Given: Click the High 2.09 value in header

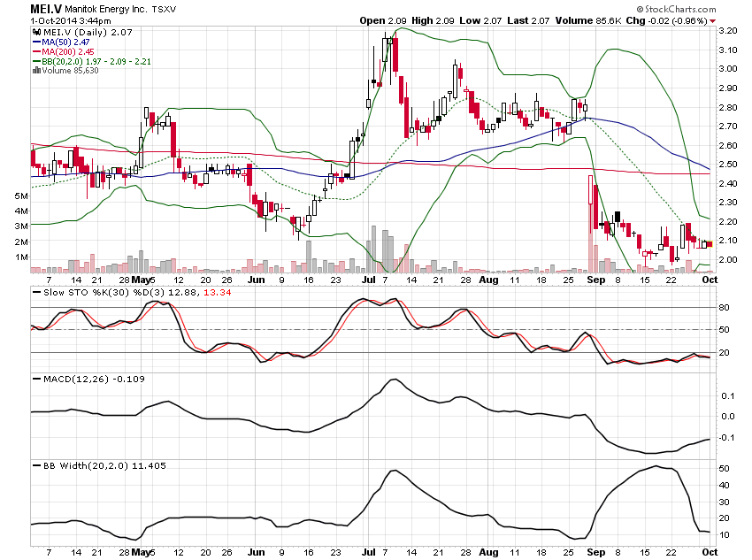Looking at the screenshot, I should [433, 20].
